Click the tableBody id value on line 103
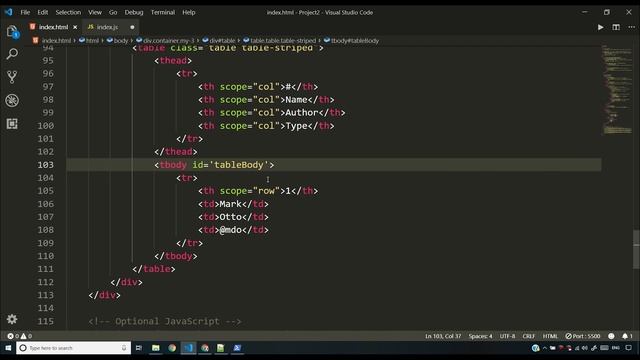640x360 pixels. (x=239, y=164)
